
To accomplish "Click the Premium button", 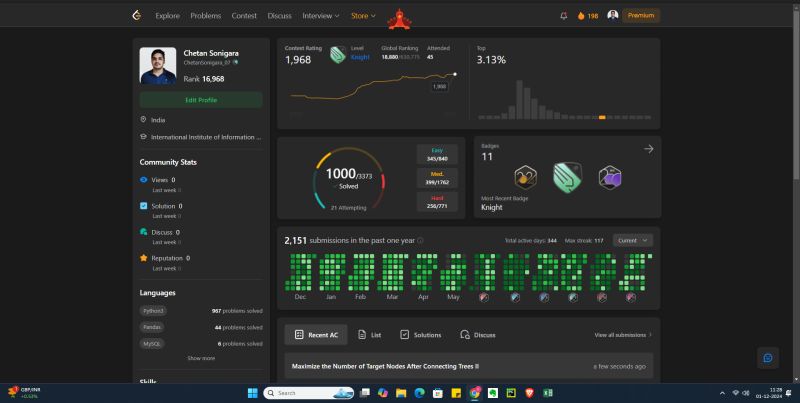I will (641, 15).
